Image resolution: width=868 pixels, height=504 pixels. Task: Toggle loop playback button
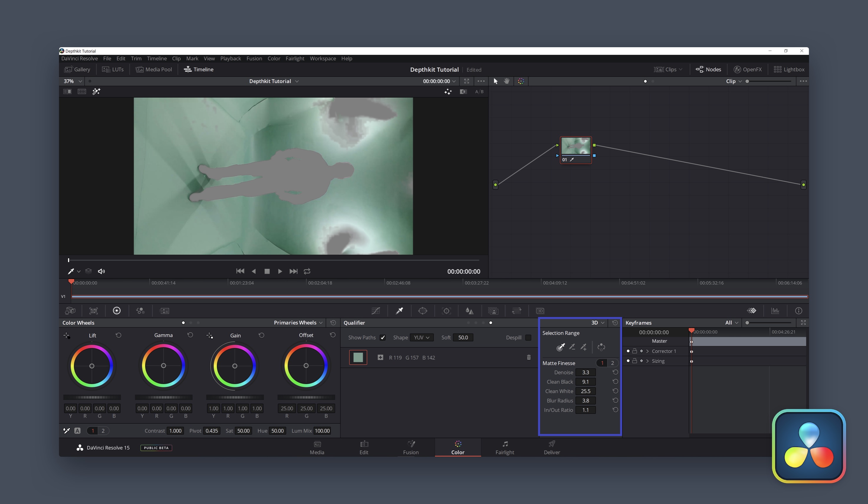[x=307, y=271]
